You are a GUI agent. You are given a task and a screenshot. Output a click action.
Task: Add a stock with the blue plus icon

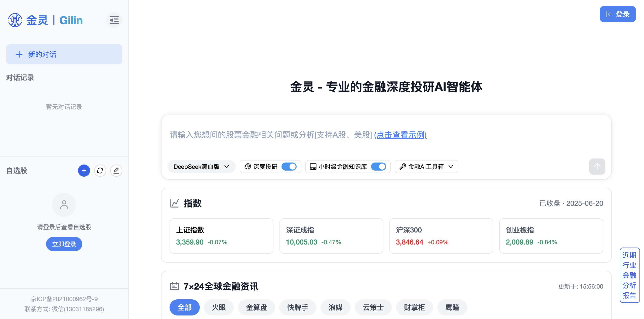coord(84,171)
